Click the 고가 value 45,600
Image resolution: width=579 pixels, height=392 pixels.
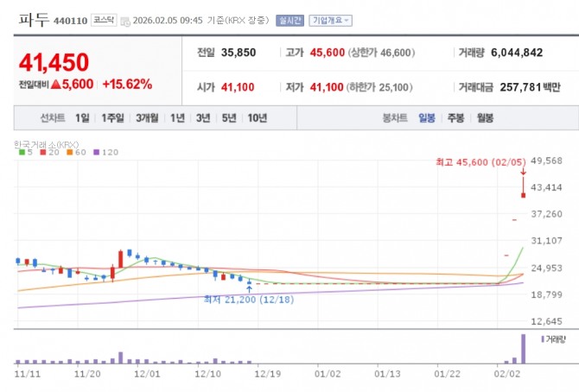[x=328, y=53]
